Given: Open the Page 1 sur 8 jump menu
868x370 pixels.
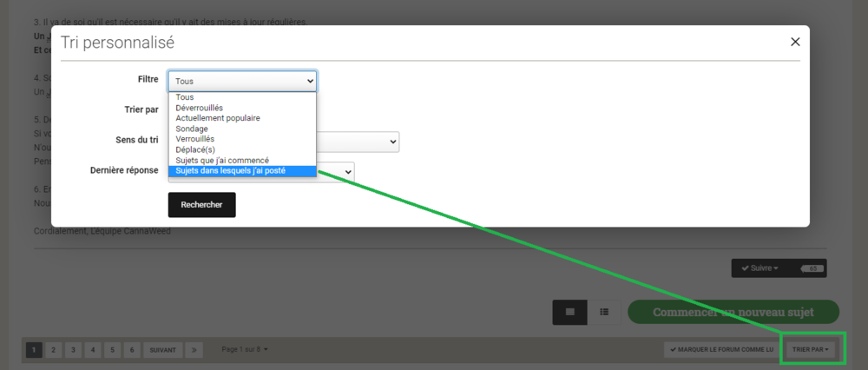Looking at the screenshot, I should (x=244, y=349).
